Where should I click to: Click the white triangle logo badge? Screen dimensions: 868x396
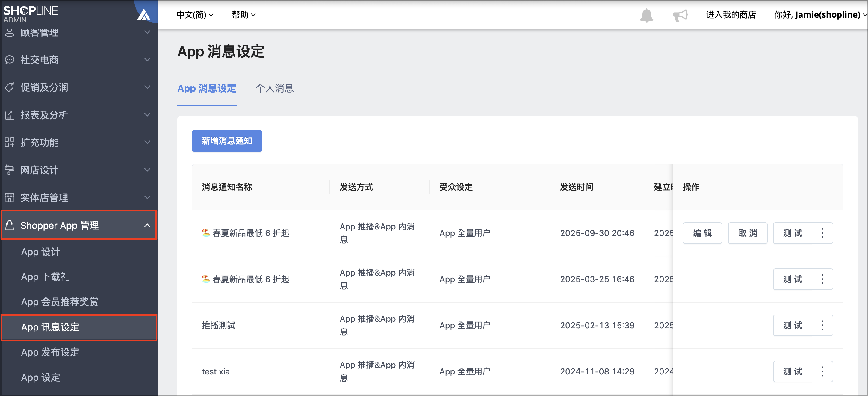pos(144,15)
